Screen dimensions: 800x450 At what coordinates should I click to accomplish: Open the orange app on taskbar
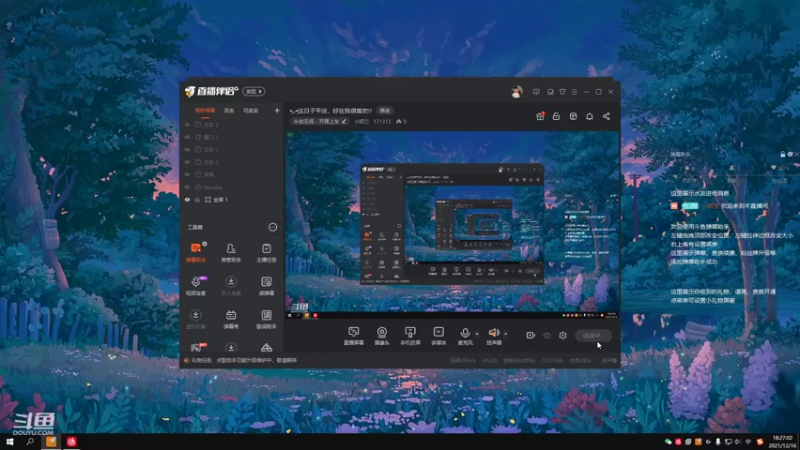click(51, 441)
